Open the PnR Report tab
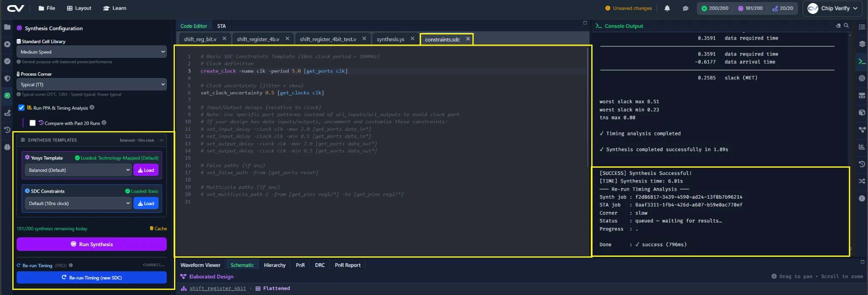 pyautogui.click(x=348, y=265)
